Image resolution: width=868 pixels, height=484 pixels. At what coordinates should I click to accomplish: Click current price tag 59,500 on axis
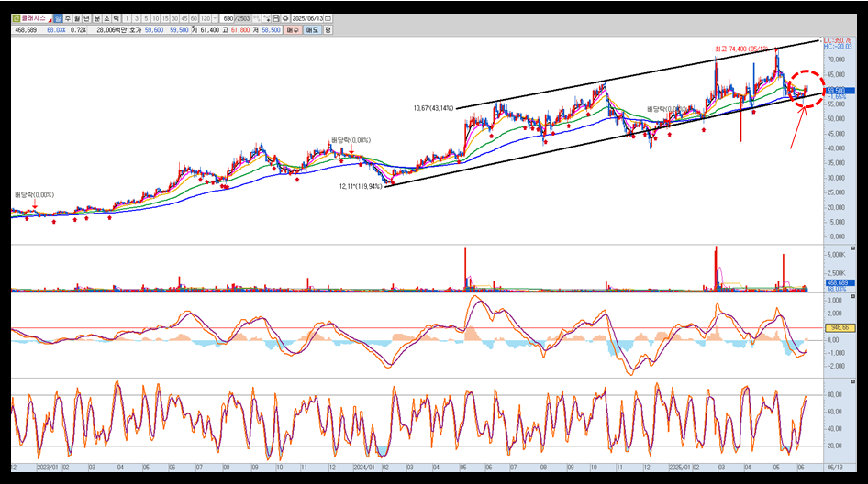pyautogui.click(x=840, y=90)
